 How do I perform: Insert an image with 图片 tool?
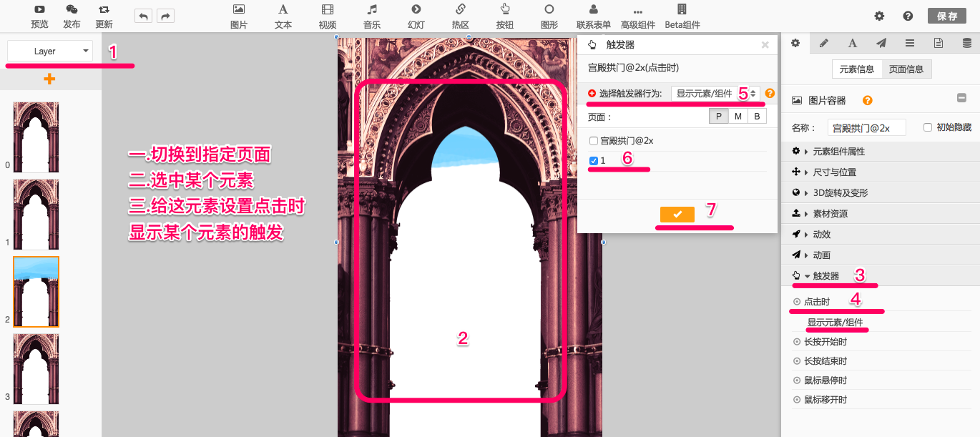pyautogui.click(x=239, y=10)
